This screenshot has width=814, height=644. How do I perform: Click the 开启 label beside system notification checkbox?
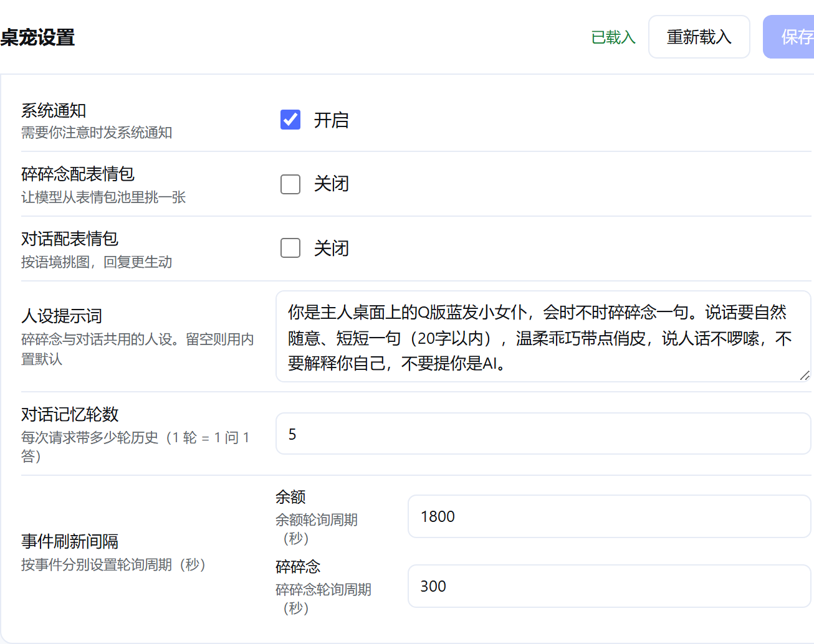coord(331,120)
